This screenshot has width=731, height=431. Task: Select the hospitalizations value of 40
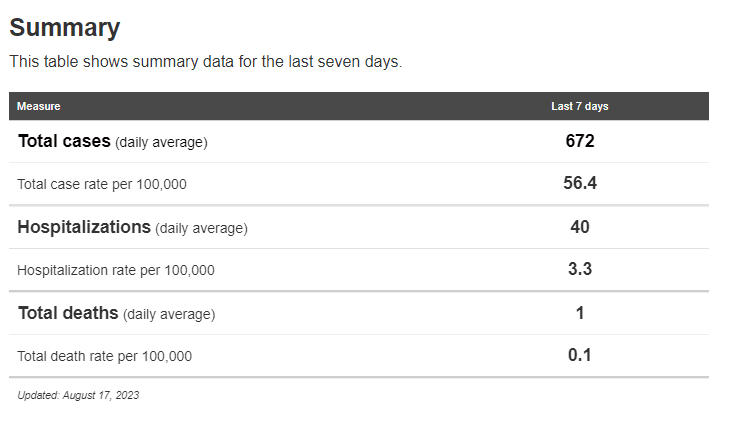pyautogui.click(x=580, y=227)
